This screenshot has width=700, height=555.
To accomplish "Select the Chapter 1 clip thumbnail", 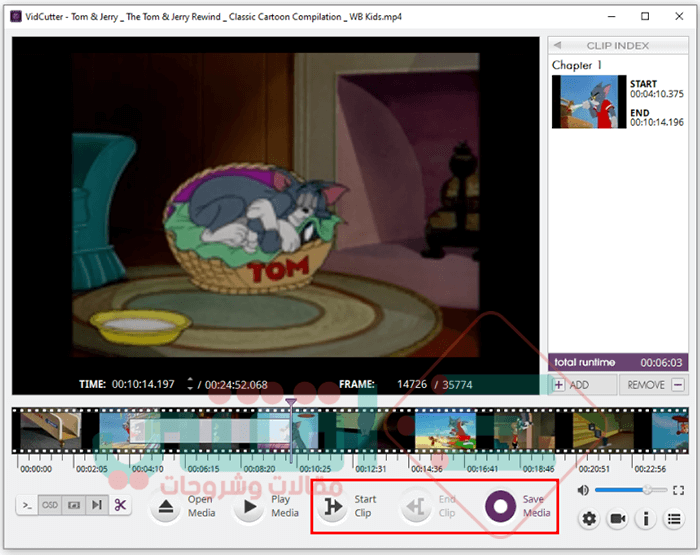I will tap(589, 102).
